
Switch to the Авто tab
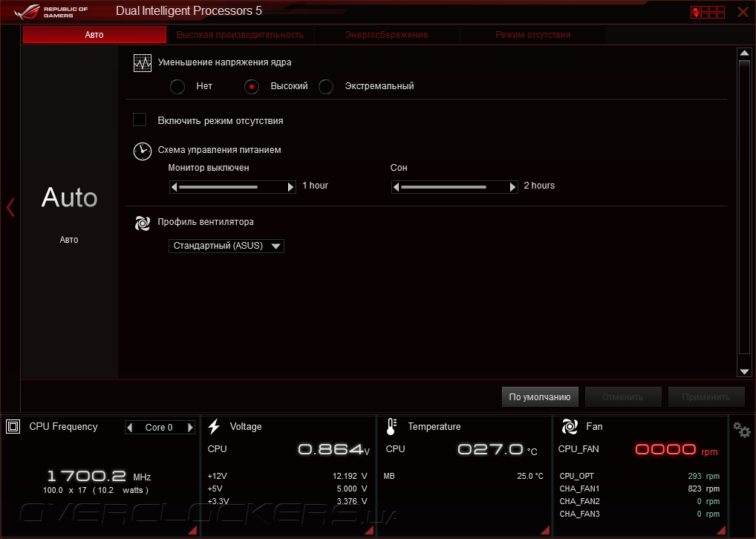coord(94,35)
